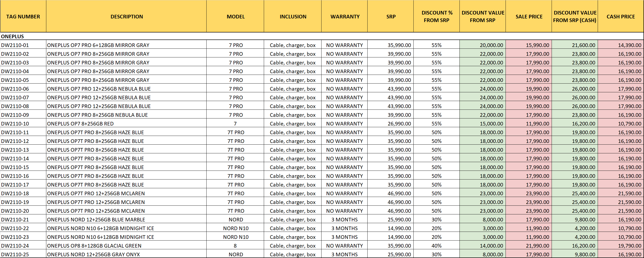The width and height of the screenshot is (644, 258).
Task: Click the SALE PRICE header cell
Action: coord(529,16)
